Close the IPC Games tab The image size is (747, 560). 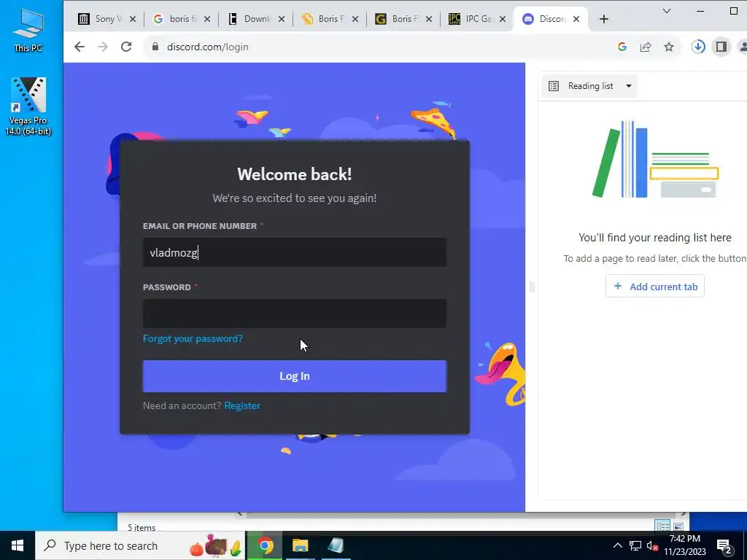(502, 19)
